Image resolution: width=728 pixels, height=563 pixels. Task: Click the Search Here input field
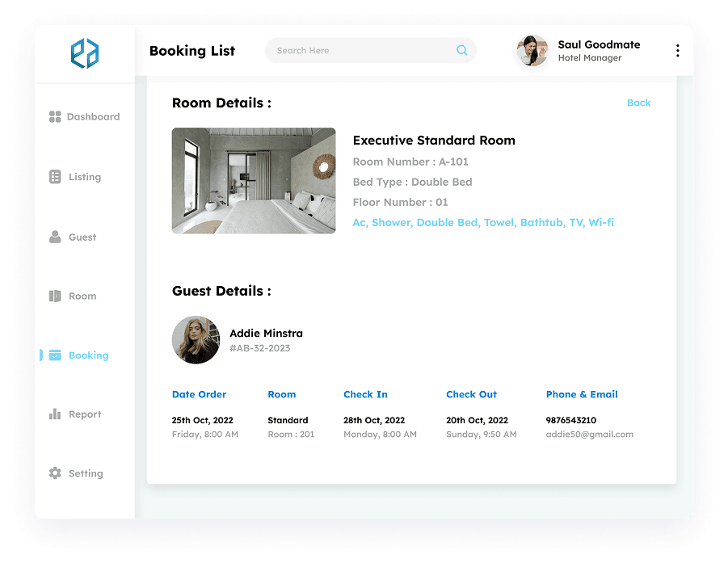[x=356, y=50]
